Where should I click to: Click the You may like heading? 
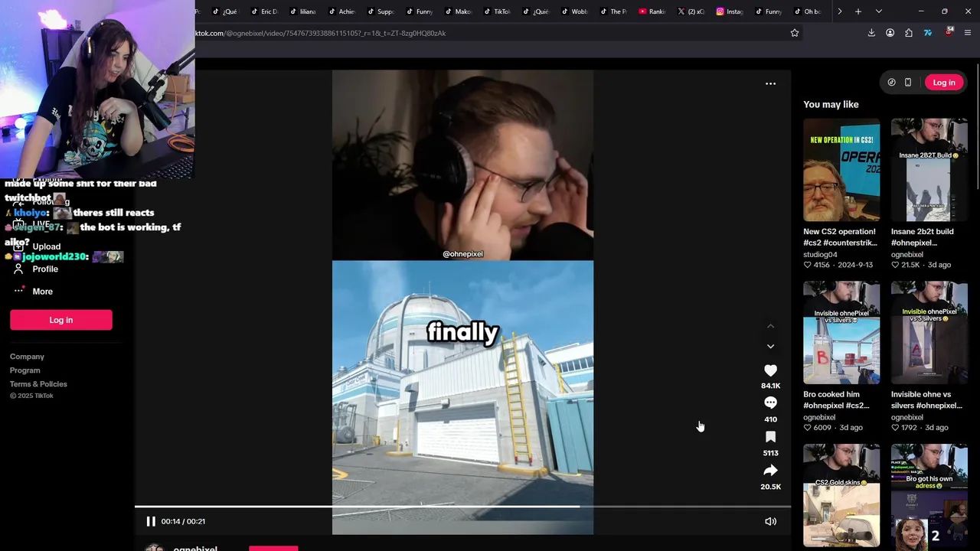(831, 104)
